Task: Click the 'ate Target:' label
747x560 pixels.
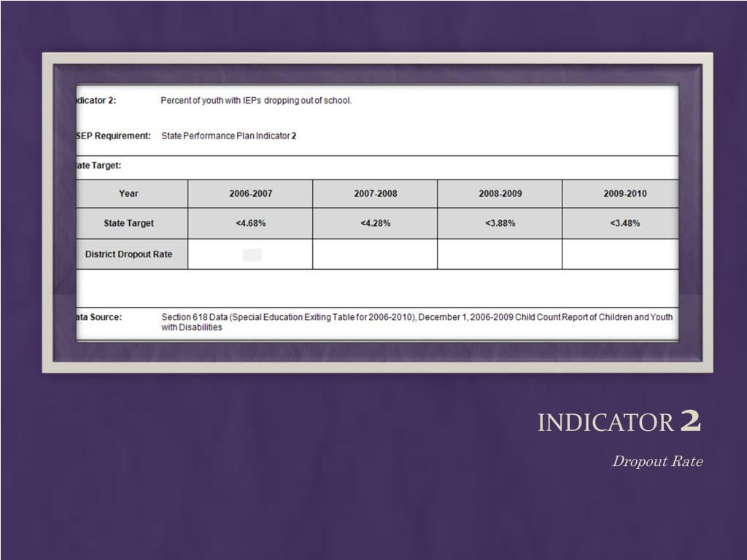Action: coord(98,166)
